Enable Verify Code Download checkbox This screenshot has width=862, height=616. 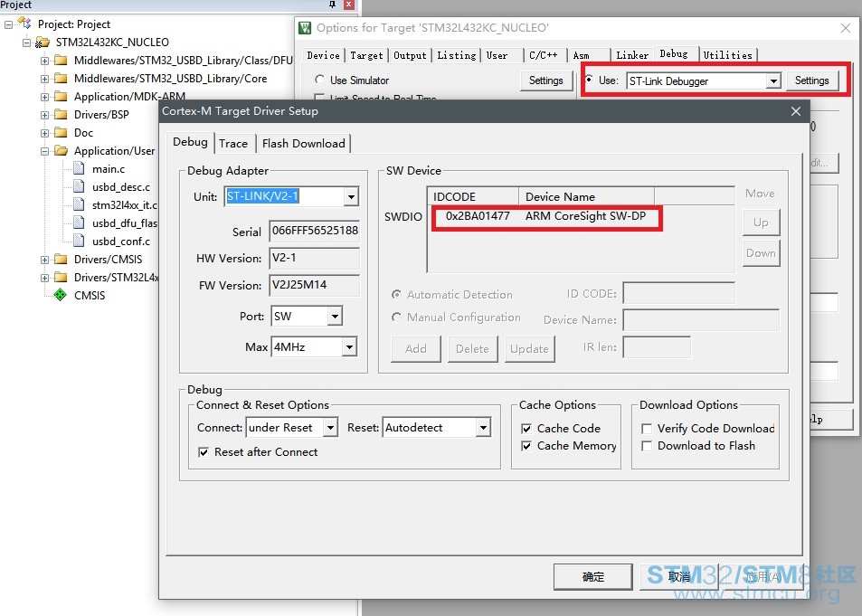pyautogui.click(x=647, y=429)
